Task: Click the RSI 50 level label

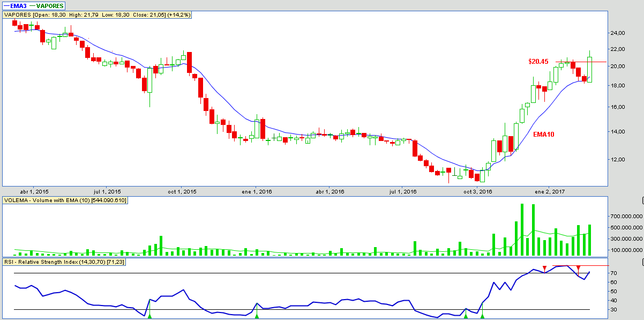Action: (x=614, y=292)
